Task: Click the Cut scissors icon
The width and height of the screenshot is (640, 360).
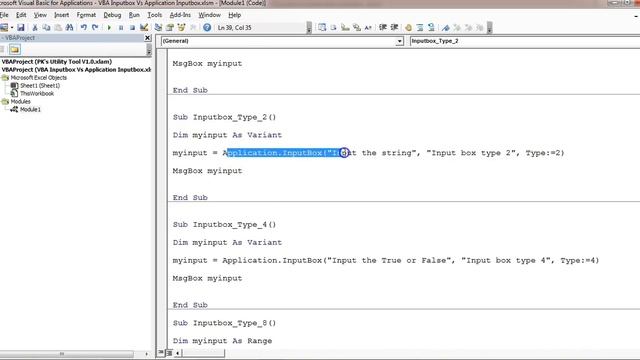Action: [x=35, y=28]
